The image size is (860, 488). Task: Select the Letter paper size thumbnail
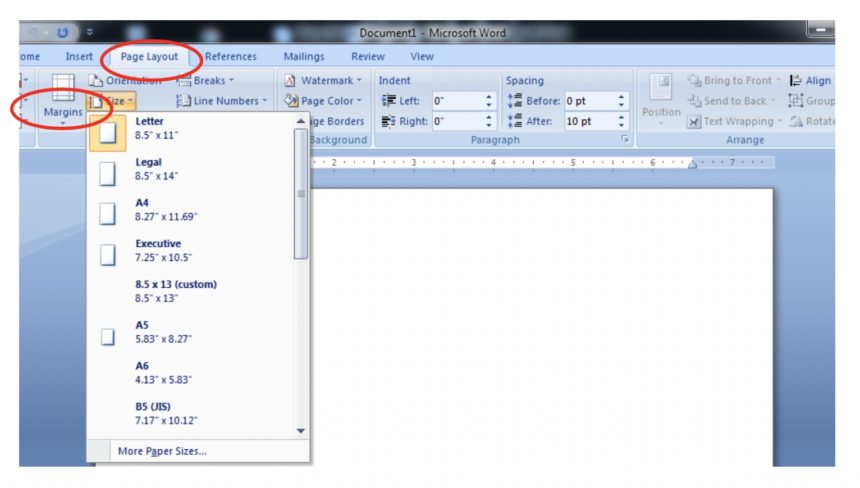point(108,133)
